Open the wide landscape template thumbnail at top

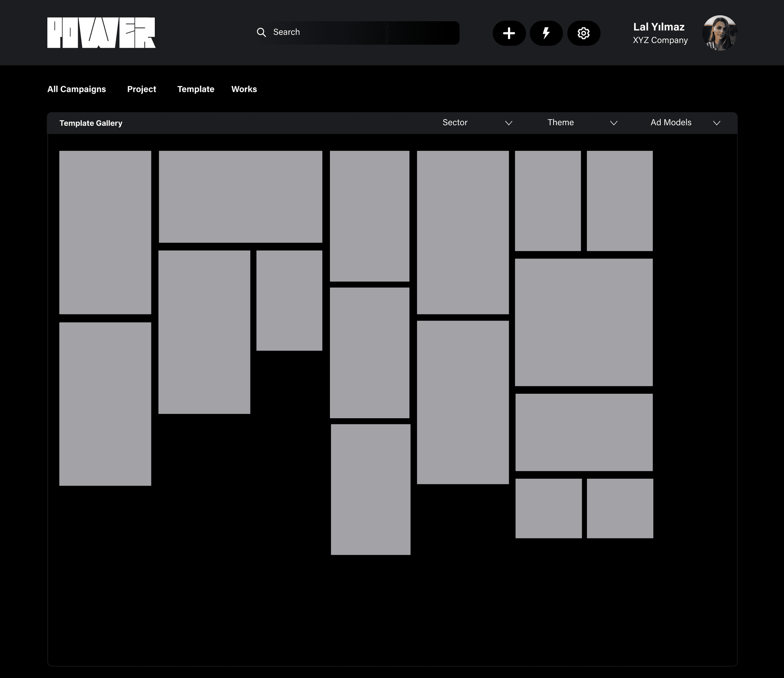point(240,196)
